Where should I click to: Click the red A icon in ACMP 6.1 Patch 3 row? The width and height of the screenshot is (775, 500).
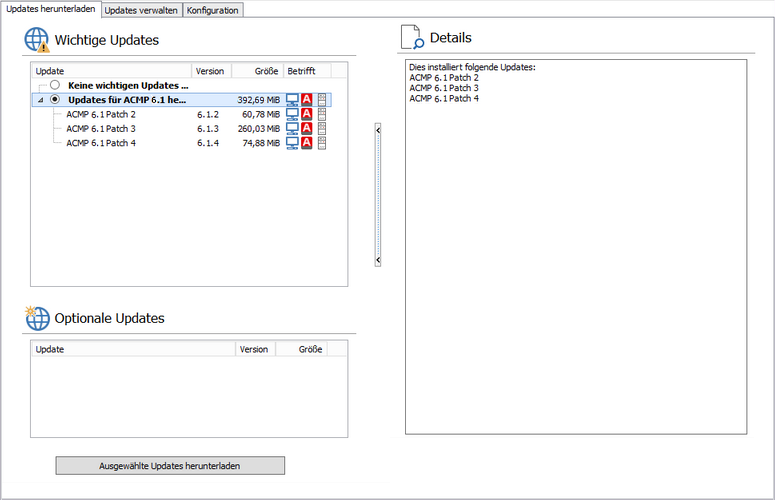[x=307, y=128]
